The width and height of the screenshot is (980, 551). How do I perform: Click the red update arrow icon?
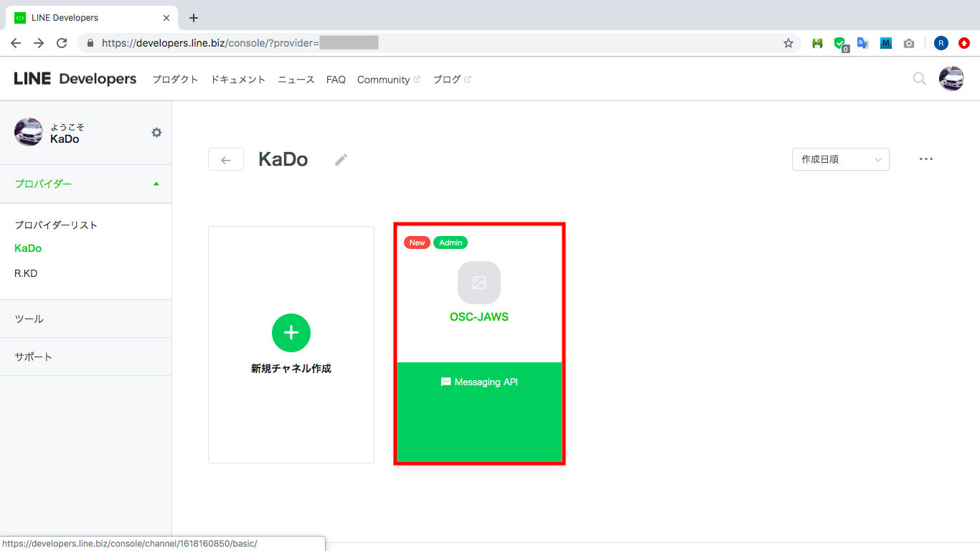(964, 43)
